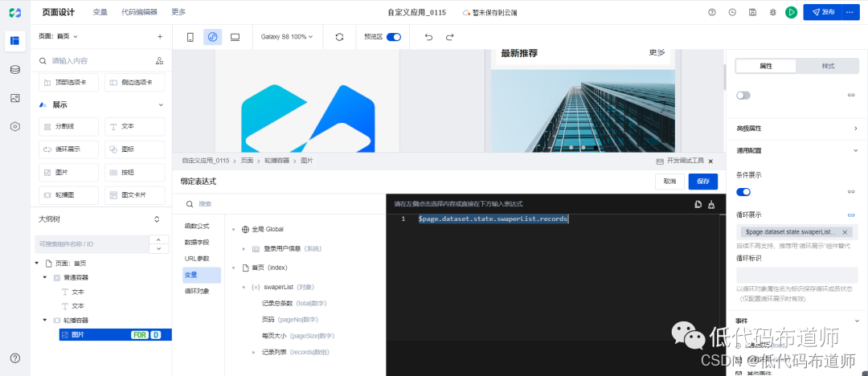Remove the bound swaperList expression tag
The width and height of the screenshot is (868, 376).
(845, 232)
